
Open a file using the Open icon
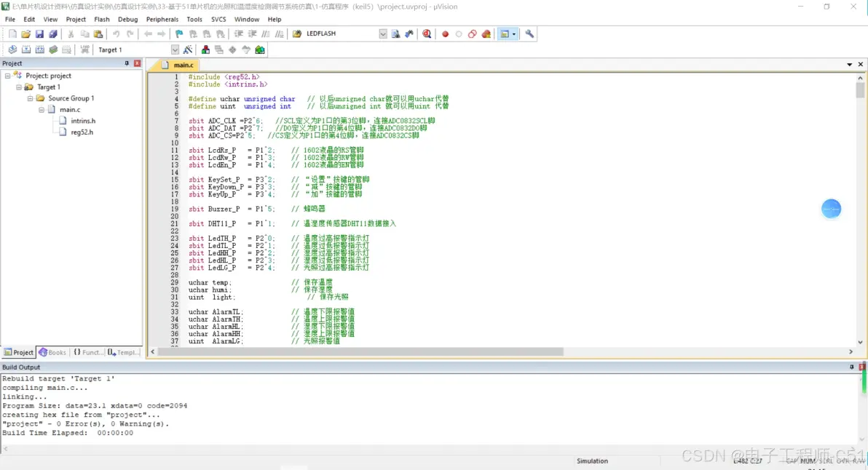(26, 34)
